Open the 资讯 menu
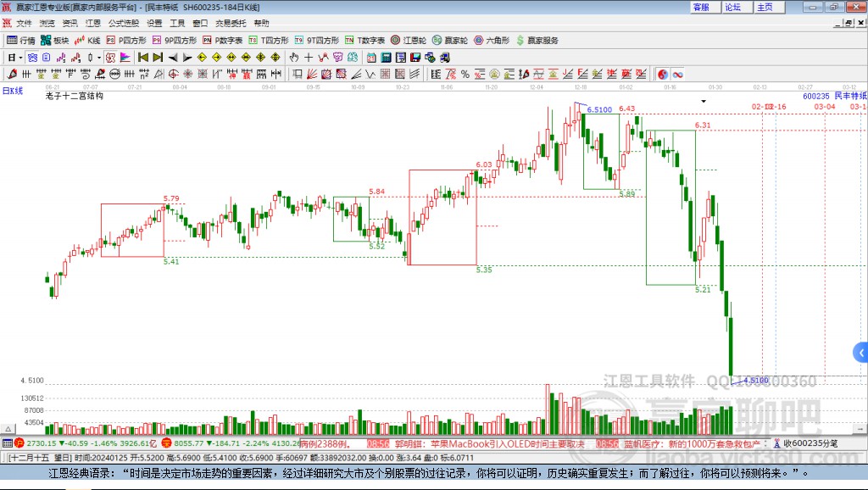Image resolution: width=868 pixels, height=490 pixels. pyautogui.click(x=70, y=23)
